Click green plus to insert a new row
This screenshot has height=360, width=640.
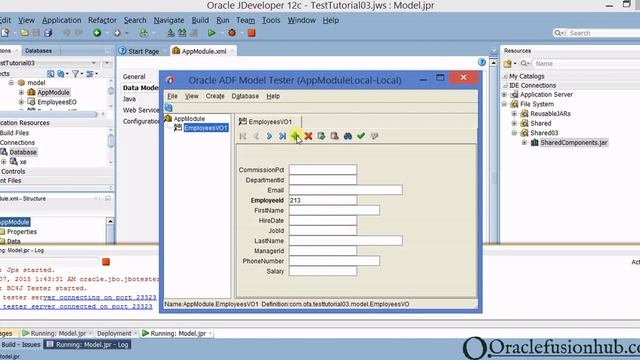click(x=295, y=136)
